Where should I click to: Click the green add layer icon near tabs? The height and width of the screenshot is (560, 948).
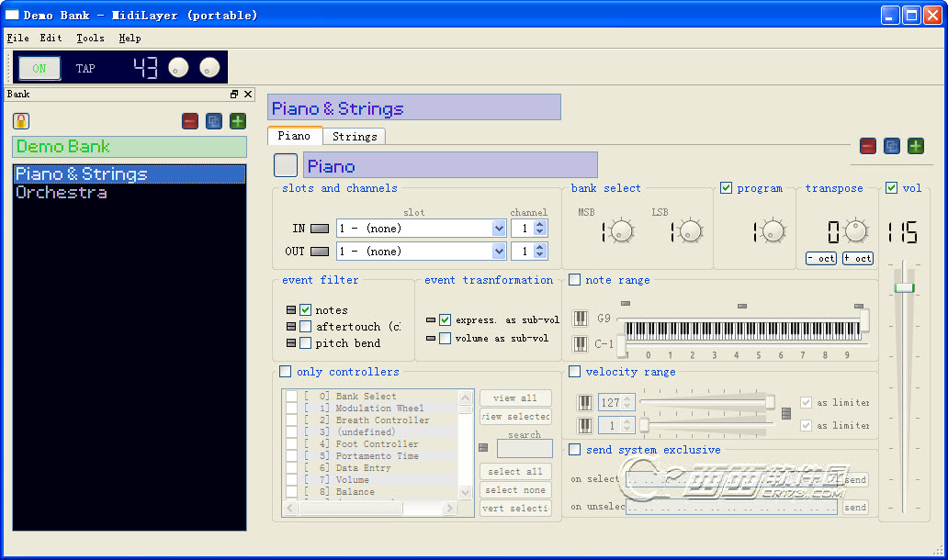click(916, 146)
